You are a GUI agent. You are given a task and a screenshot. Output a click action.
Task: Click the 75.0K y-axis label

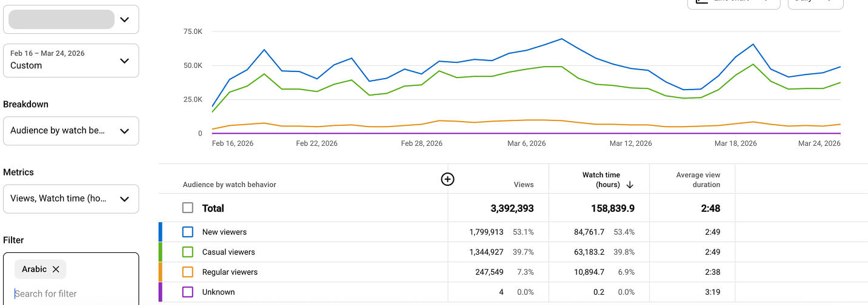(x=193, y=31)
